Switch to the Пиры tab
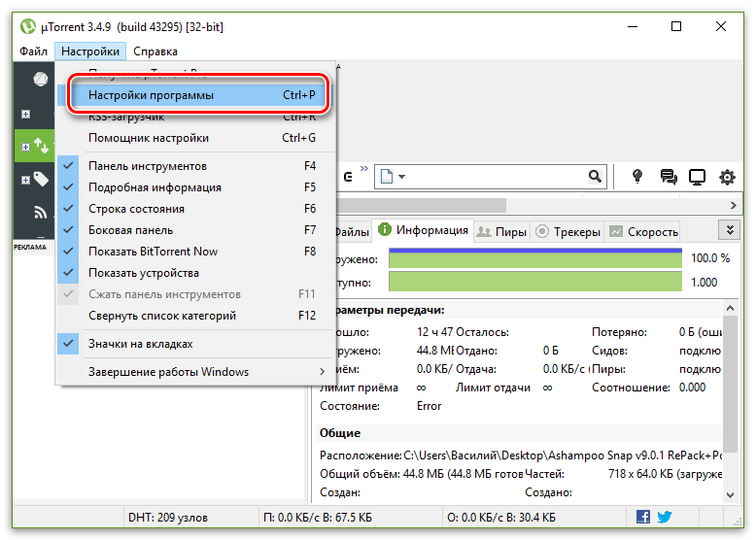The height and width of the screenshot is (540, 756). 502,232
